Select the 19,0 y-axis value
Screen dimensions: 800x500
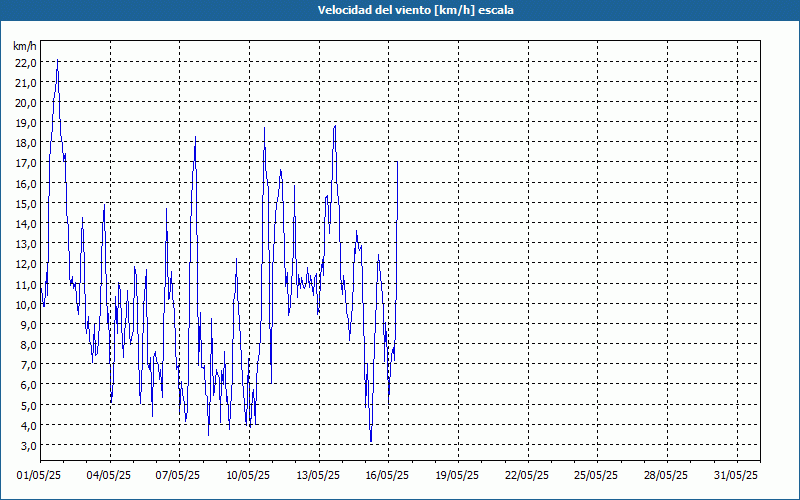(x=26, y=123)
